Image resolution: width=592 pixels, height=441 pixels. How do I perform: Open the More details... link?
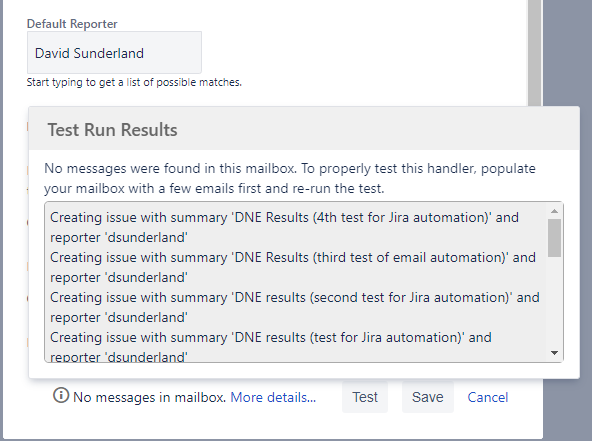[x=273, y=397]
